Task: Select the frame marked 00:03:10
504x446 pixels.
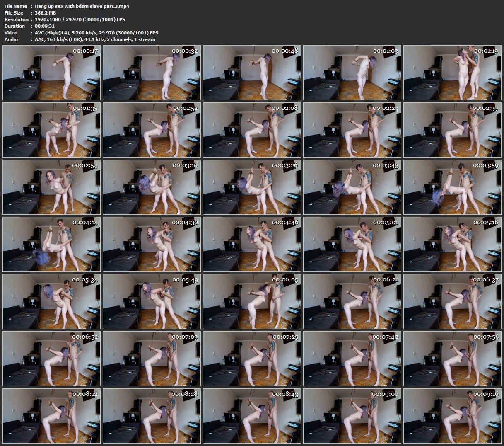Action: point(152,187)
